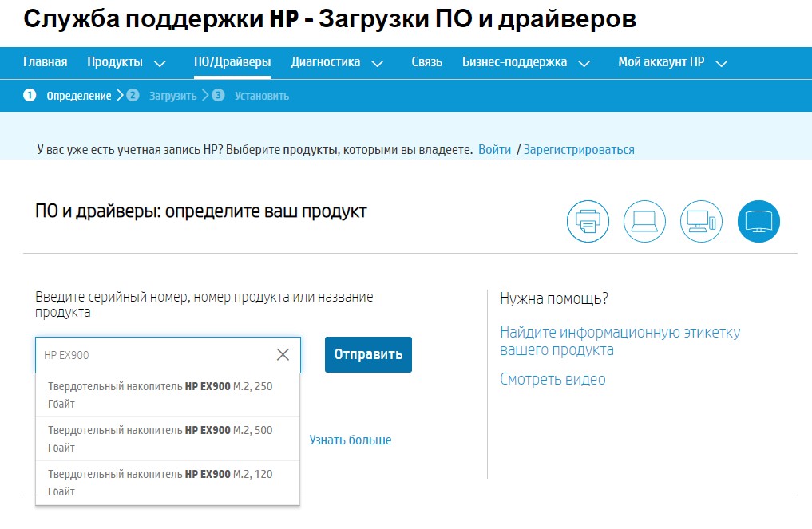Select step 3 Установить

(x=251, y=96)
